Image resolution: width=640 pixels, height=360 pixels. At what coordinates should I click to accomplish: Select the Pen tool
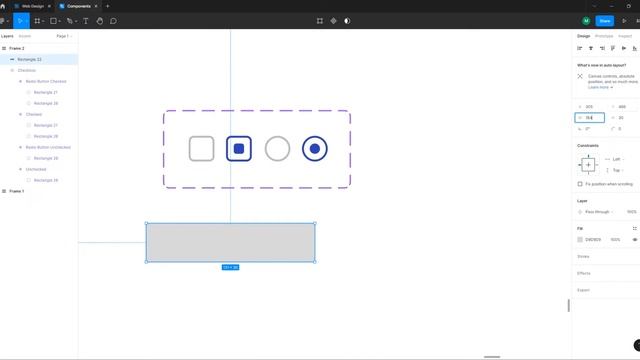[x=69, y=21]
